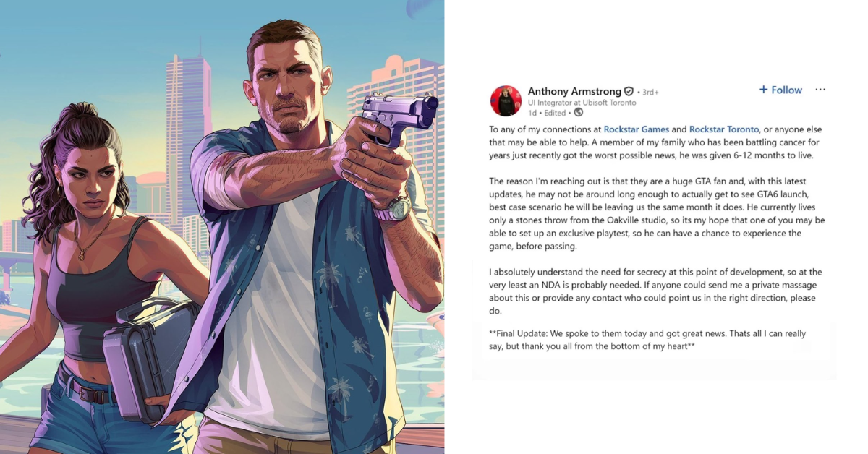
Task: Open Anthony Armstrong's round profile photo
Action: 506,100
